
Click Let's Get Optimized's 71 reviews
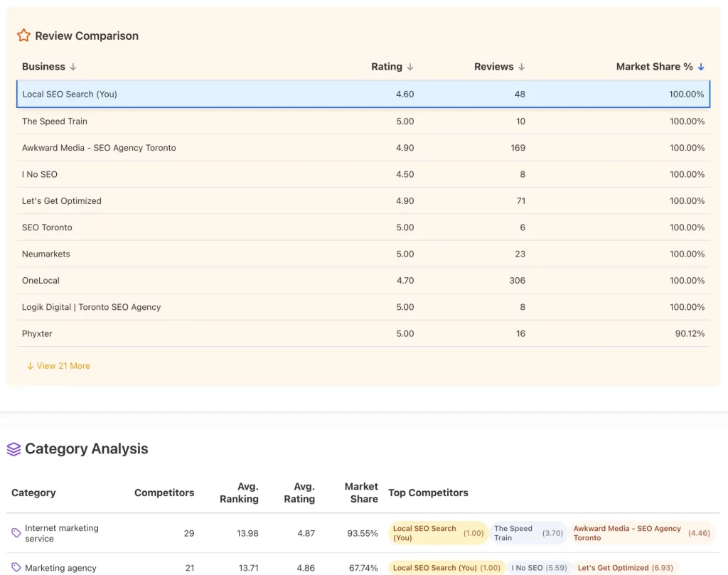pyautogui.click(x=521, y=200)
